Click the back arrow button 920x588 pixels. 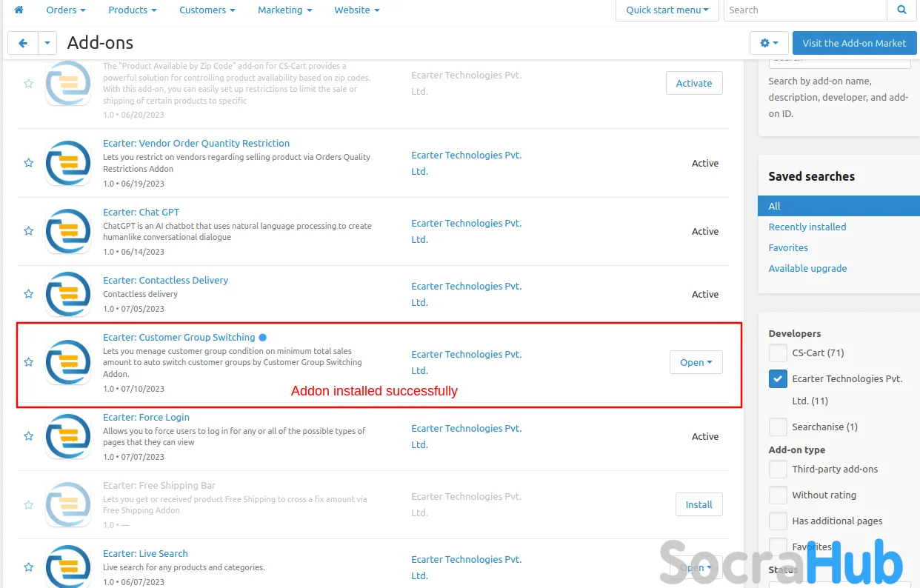pos(23,43)
